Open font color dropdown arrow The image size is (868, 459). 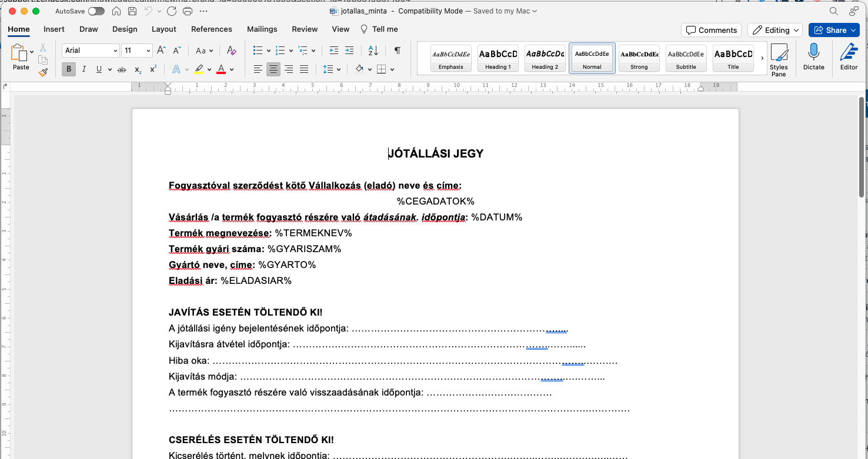click(232, 69)
